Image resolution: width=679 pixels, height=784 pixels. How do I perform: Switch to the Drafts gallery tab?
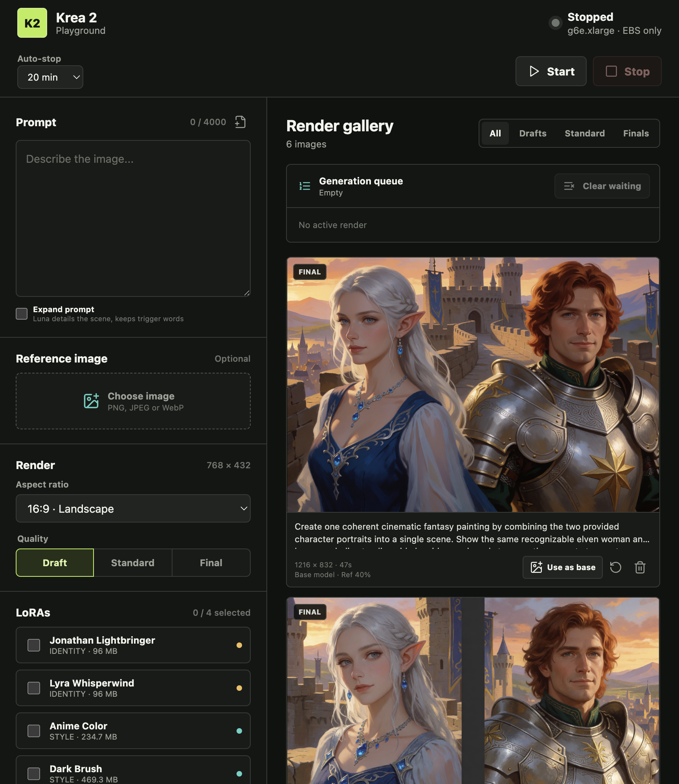[x=533, y=133]
